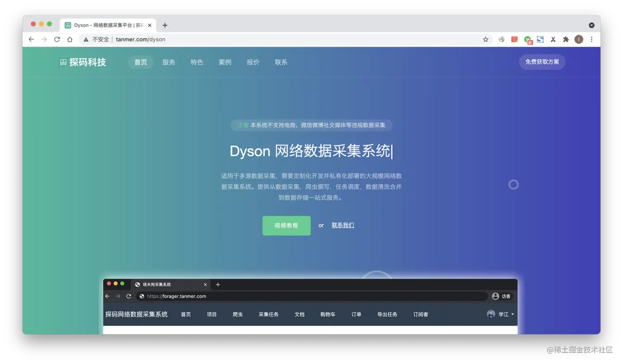
Task: Open 导出任务 in the embedded app navbar
Action: tap(387, 314)
